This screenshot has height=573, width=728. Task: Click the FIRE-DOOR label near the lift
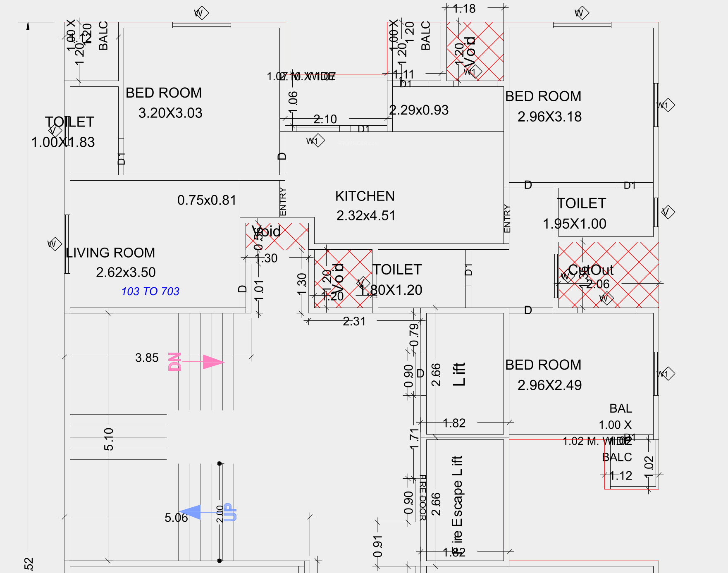[422, 498]
